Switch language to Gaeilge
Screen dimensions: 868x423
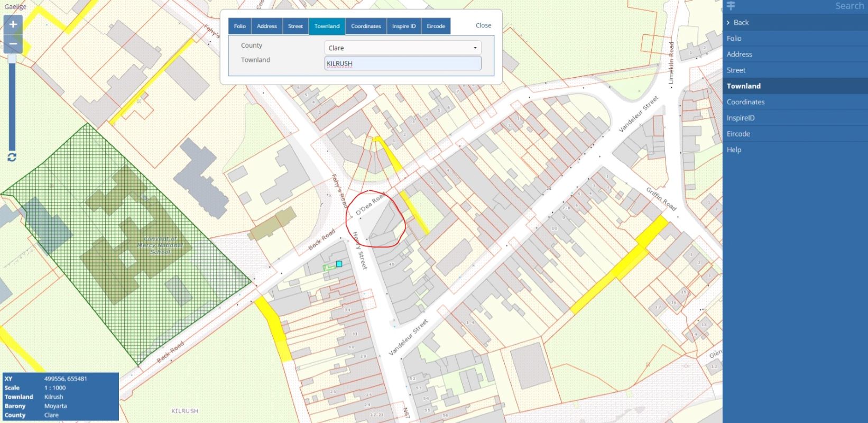tap(15, 6)
